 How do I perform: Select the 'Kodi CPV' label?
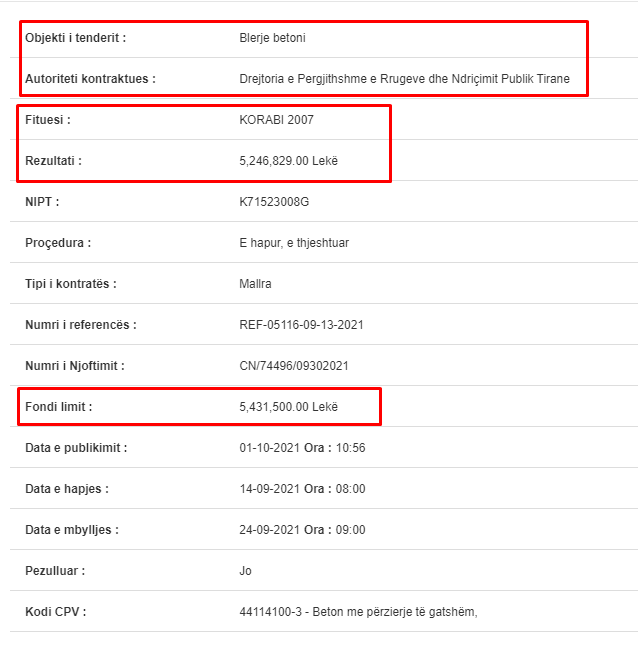click(55, 612)
